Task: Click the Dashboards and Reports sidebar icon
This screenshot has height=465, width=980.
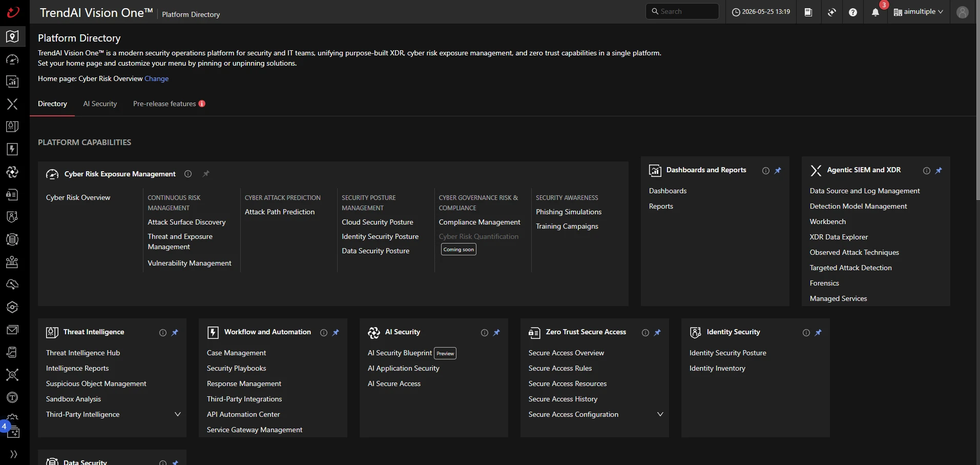Action: tap(12, 82)
